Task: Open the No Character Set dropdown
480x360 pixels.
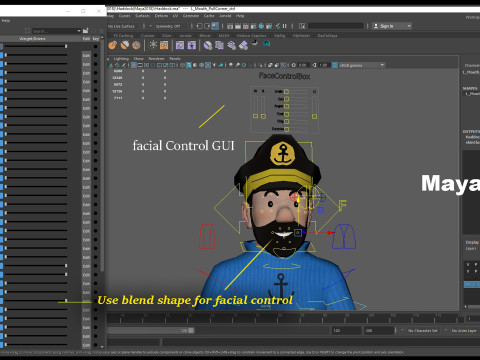Action: (423, 331)
